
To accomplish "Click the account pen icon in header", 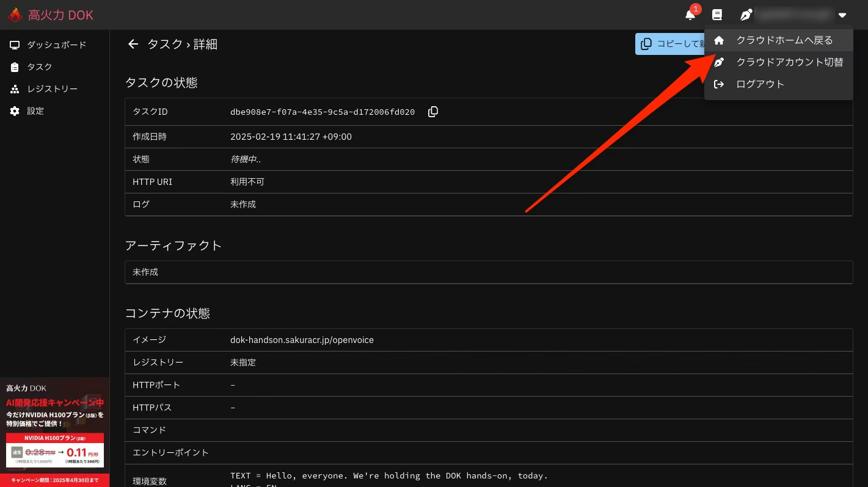I will 746,15.
